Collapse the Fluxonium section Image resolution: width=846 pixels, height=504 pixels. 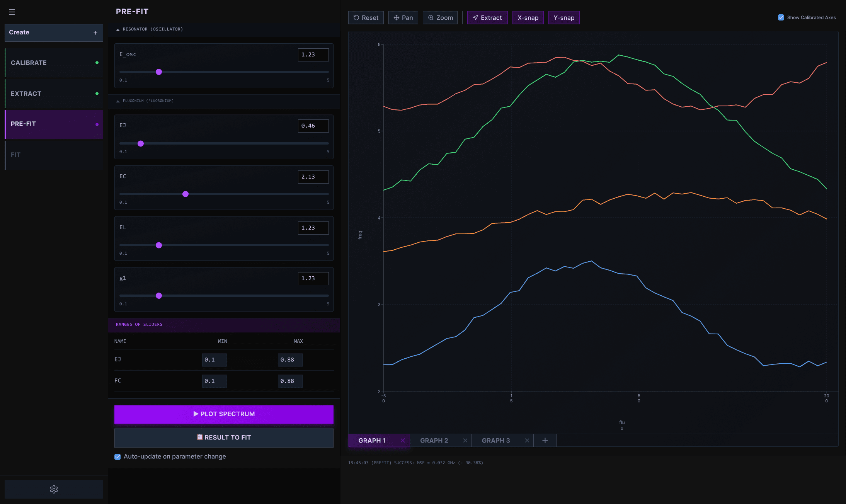(x=118, y=101)
